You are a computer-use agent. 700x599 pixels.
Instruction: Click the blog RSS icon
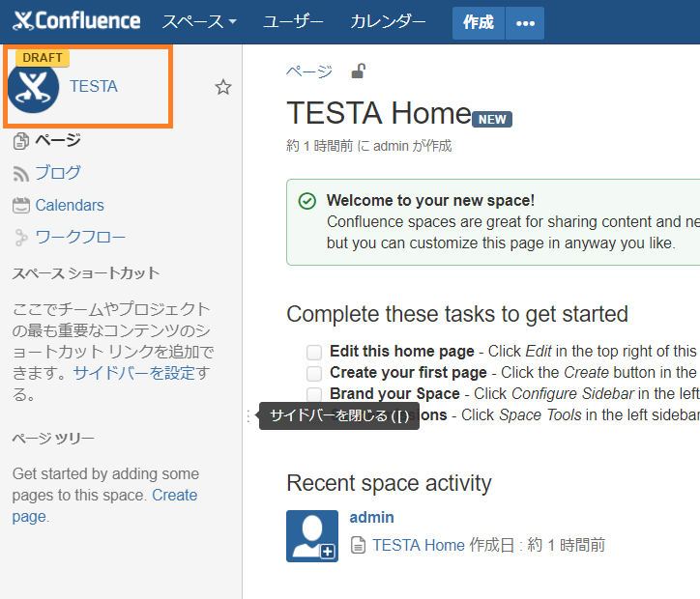pyautogui.click(x=21, y=174)
